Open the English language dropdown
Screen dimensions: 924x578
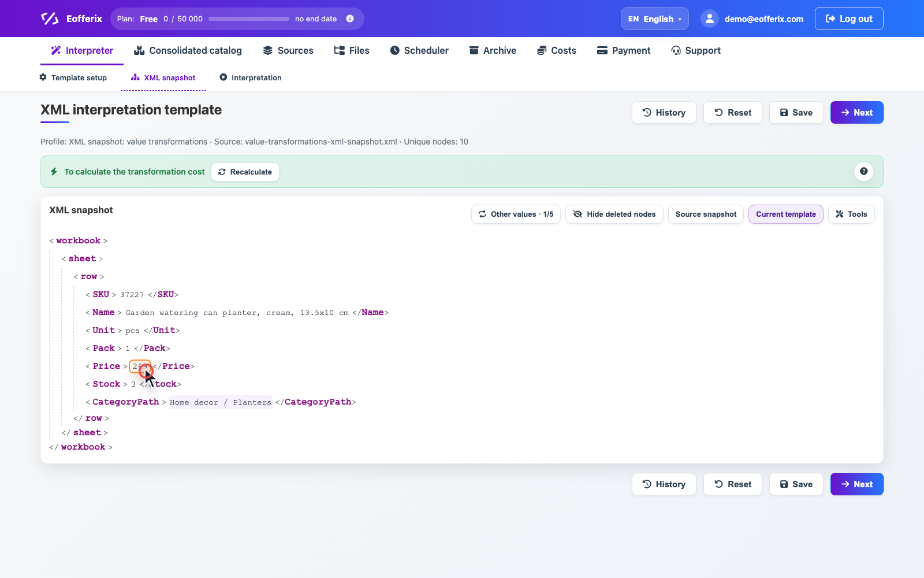coord(655,18)
